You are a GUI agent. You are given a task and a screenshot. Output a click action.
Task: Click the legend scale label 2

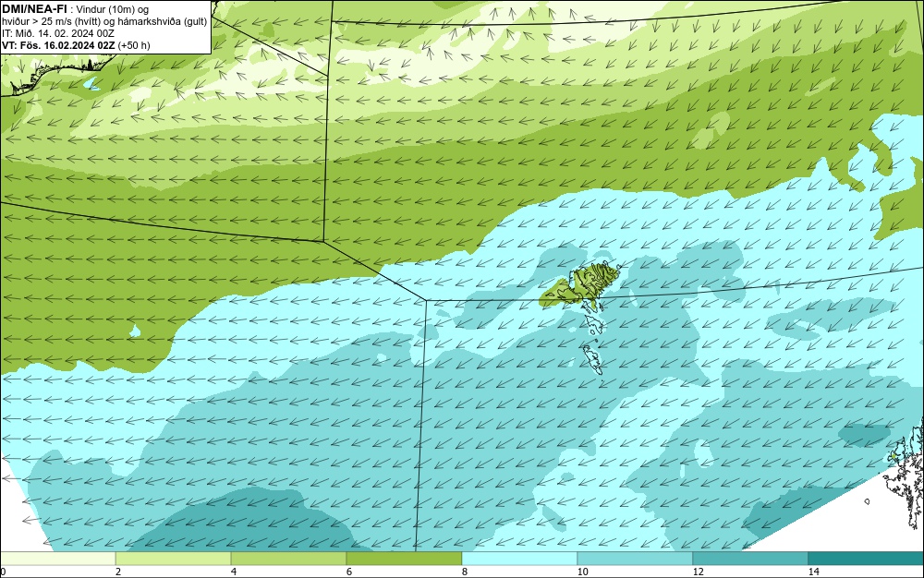[x=118, y=572]
